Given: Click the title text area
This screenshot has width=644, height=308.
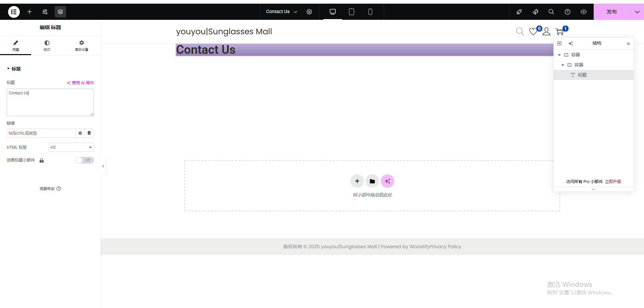Looking at the screenshot, I should [x=50, y=102].
